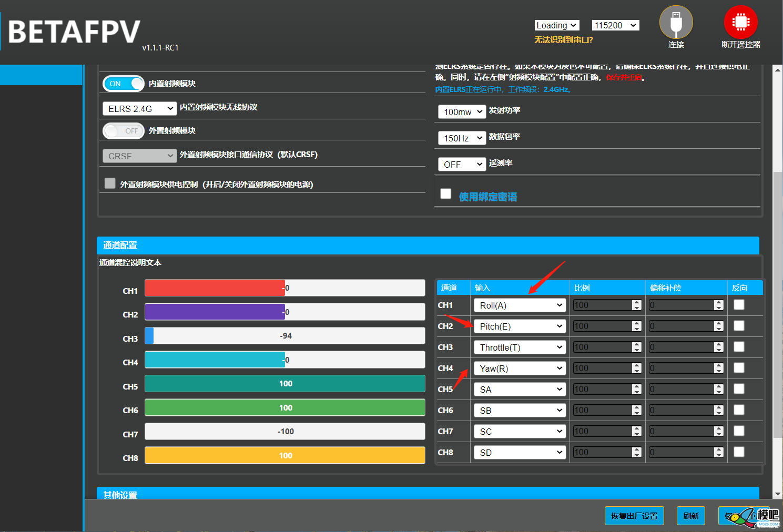Tick the CH1 reverse checkbox

pyautogui.click(x=739, y=304)
